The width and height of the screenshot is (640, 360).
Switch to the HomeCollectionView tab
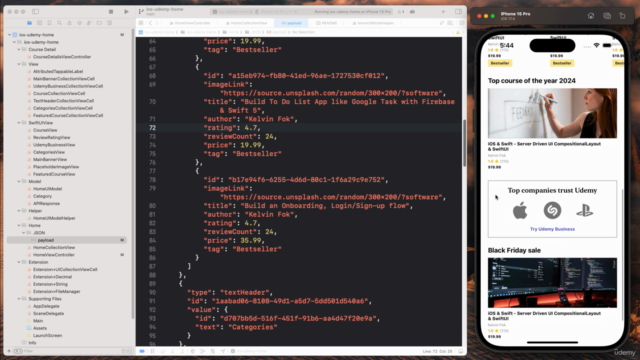[247, 23]
